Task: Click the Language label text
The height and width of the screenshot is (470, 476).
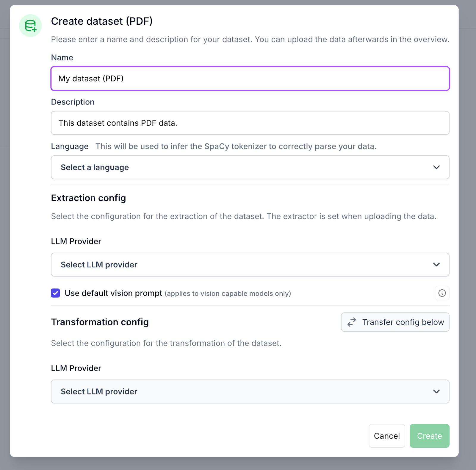Action: click(70, 146)
